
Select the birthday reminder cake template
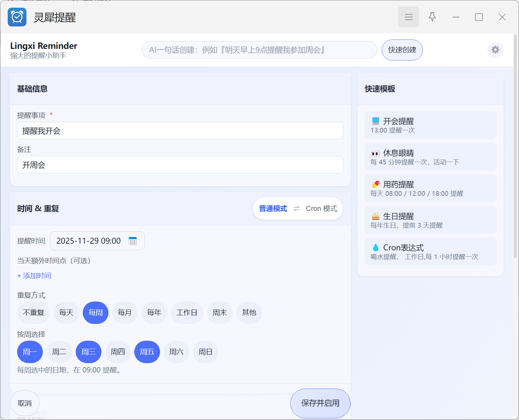tap(430, 220)
